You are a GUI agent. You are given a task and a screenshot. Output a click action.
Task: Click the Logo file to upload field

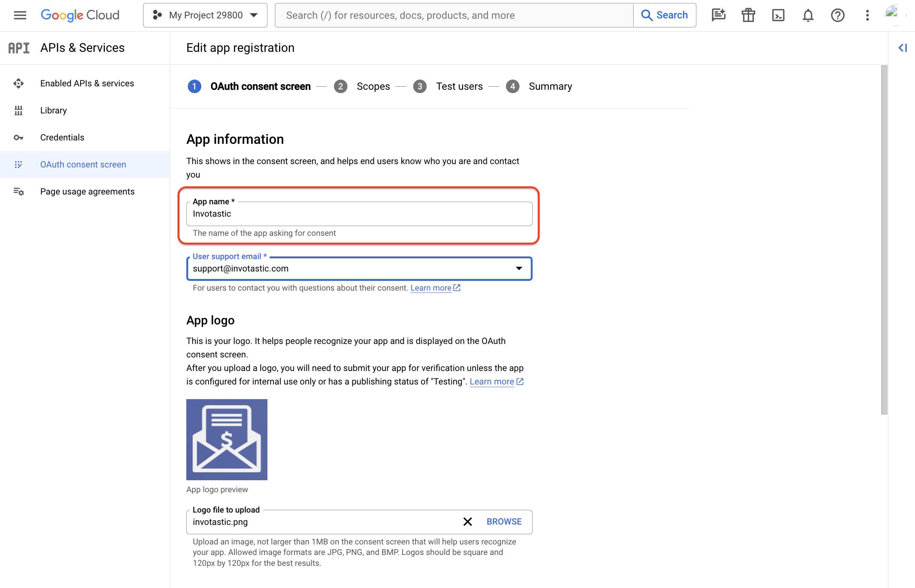(359, 522)
